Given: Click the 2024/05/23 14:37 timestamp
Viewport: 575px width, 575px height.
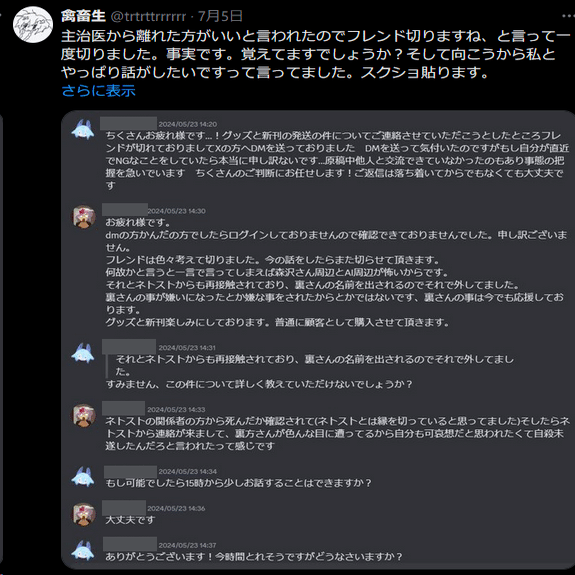Looking at the screenshot, I should click(187, 545).
